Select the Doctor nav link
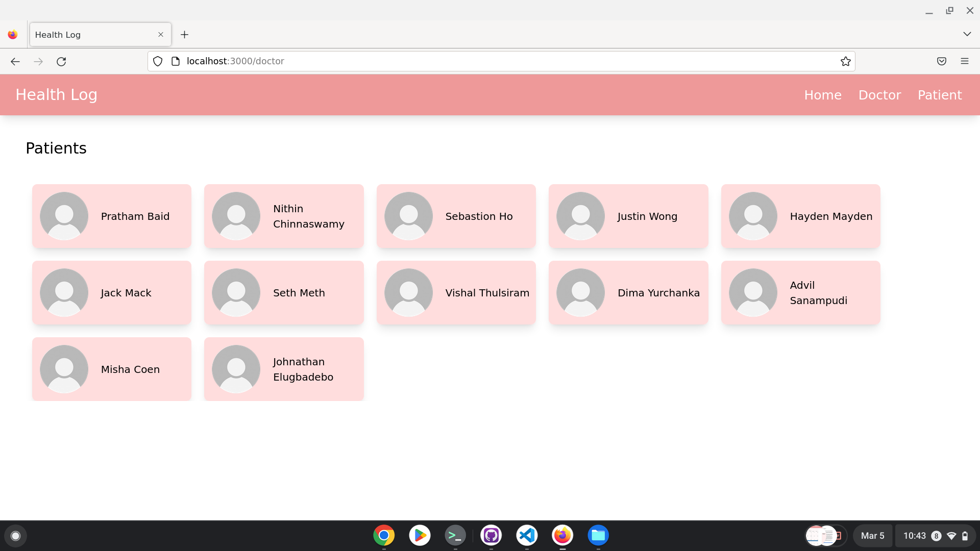980x551 pixels. 879,95
